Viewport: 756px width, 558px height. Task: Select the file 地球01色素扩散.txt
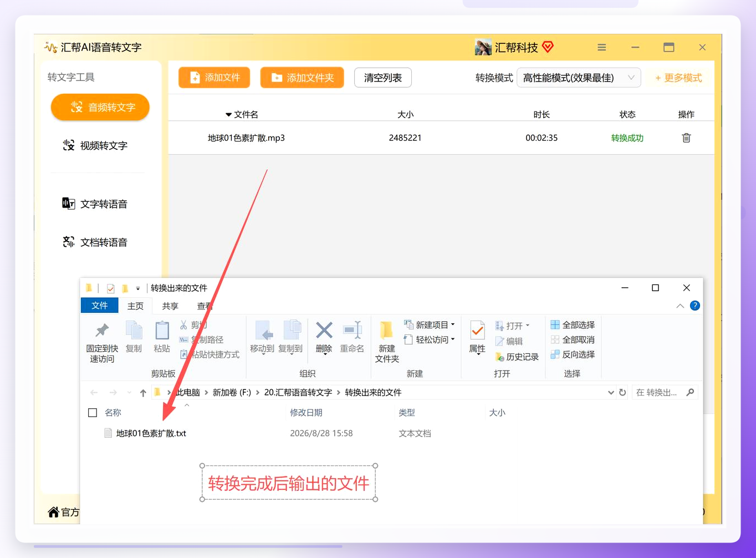(x=145, y=433)
